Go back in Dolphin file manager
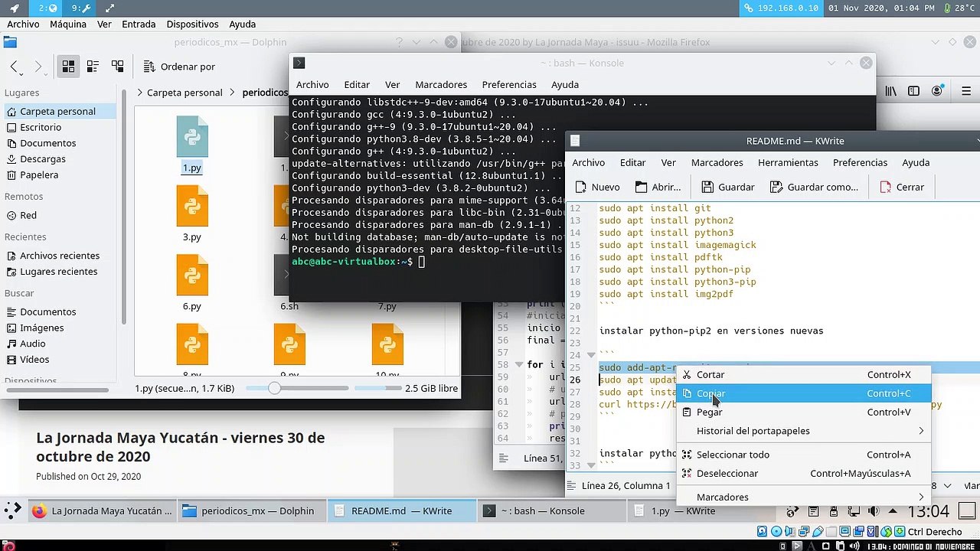Viewport: 980px width, 551px height. click(15, 67)
